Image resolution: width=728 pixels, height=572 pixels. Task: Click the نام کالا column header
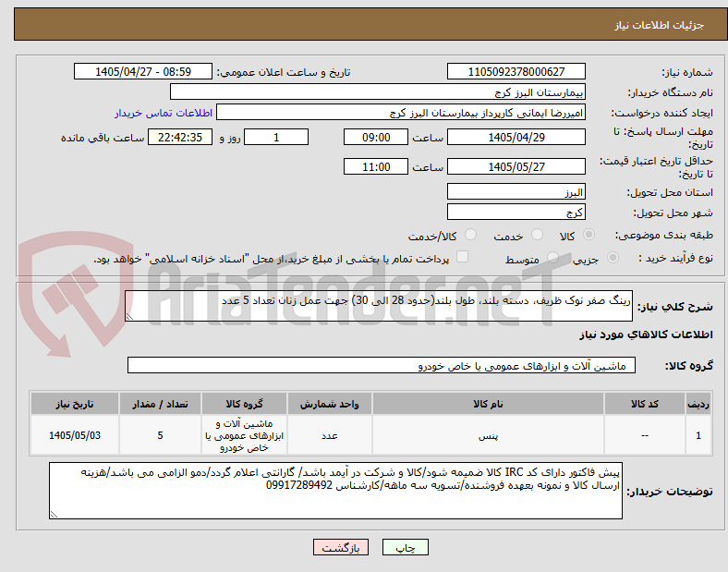coord(488,404)
